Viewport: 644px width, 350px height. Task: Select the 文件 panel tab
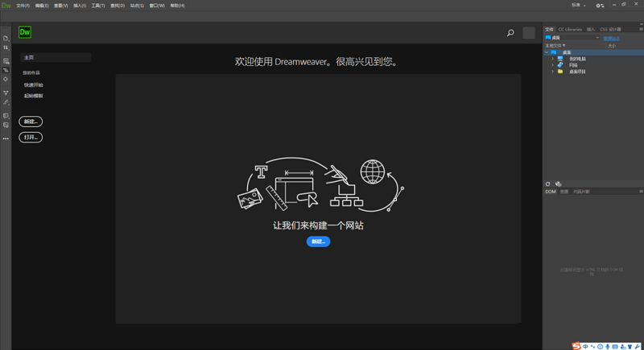coord(549,30)
